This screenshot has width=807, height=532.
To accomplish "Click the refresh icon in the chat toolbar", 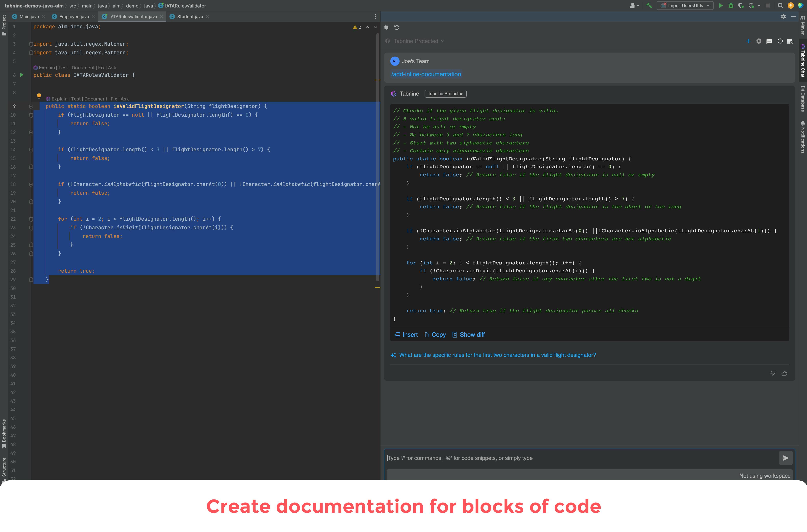I will pos(397,27).
